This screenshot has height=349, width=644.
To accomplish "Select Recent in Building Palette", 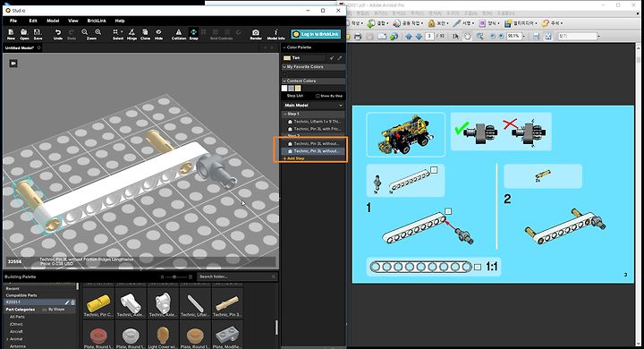I will click(x=13, y=288).
